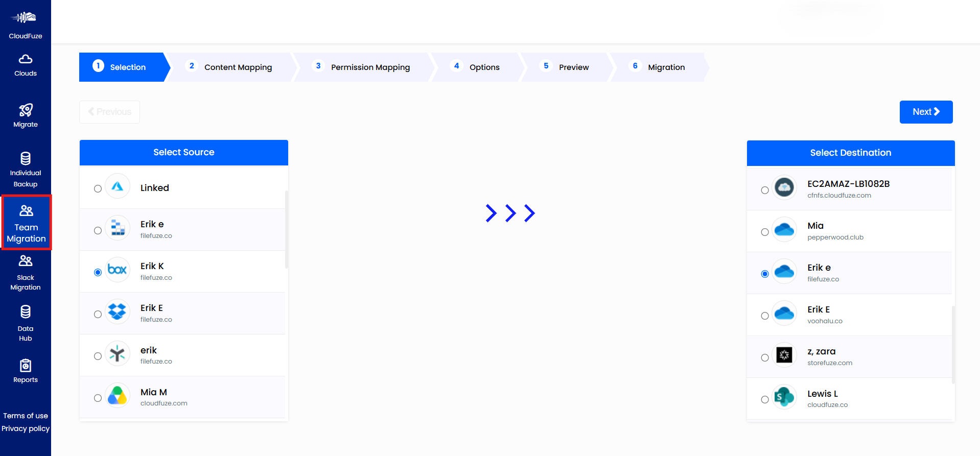Click the source list scrollbar

click(x=287, y=229)
